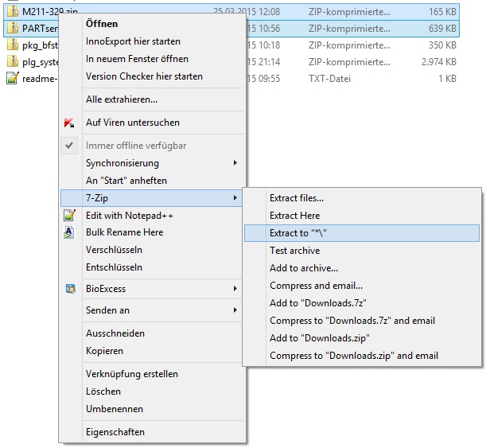
Task: Expand the BioExcess submenu arrow
Action: 235,289
